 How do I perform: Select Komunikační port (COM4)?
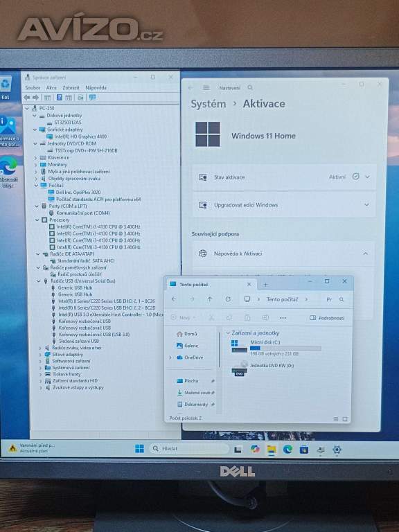point(83,213)
